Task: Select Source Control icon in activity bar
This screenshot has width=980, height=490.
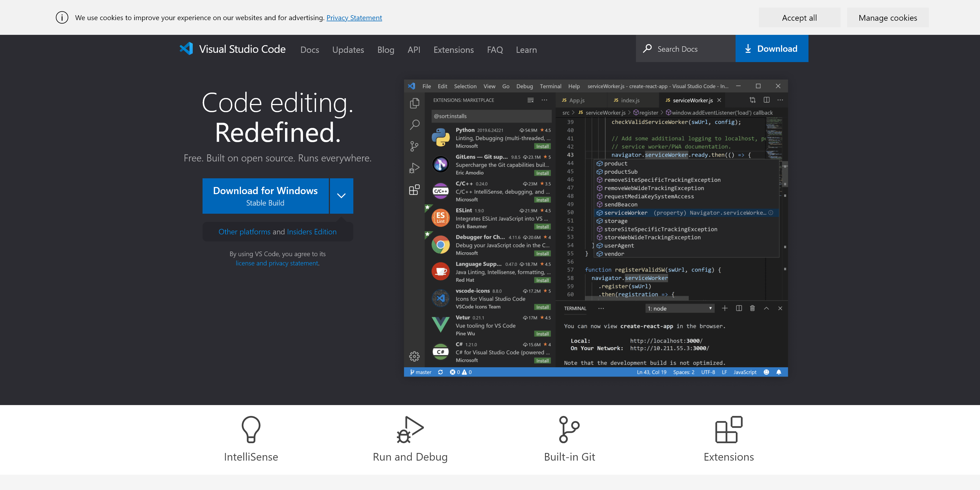Action: click(414, 146)
